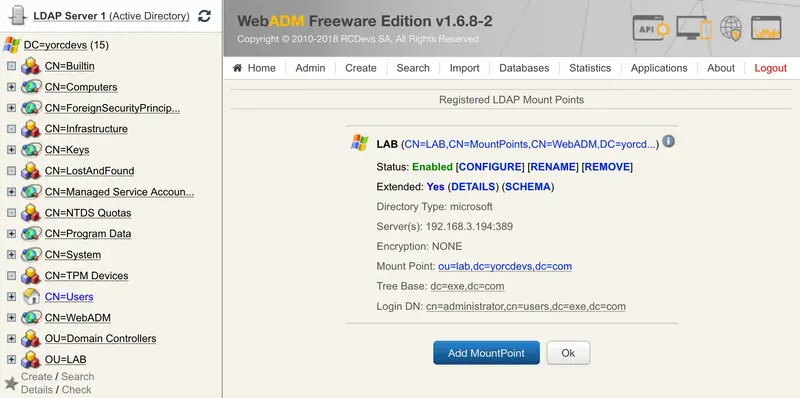Expand the OU=Domain Controllers node
800x398 pixels.
click(x=11, y=338)
